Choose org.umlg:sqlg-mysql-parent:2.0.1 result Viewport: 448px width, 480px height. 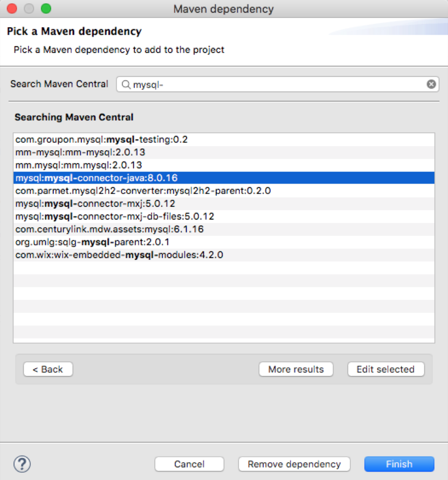(224, 242)
